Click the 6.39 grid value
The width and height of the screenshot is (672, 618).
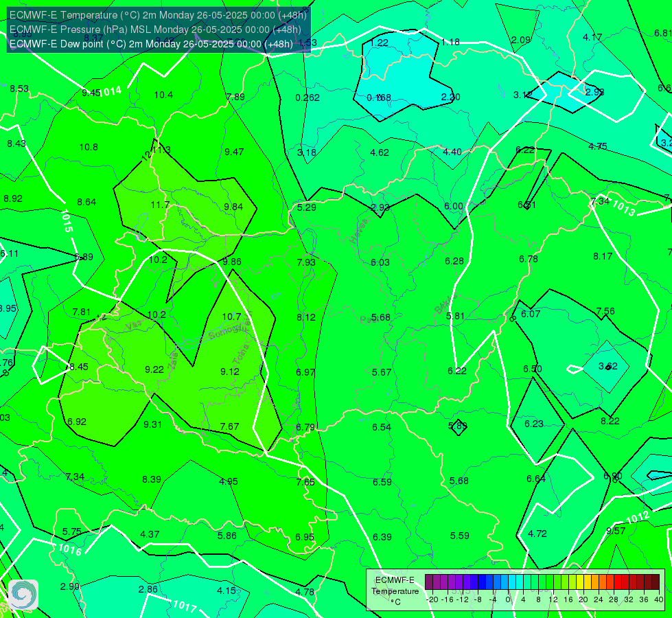click(x=382, y=538)
